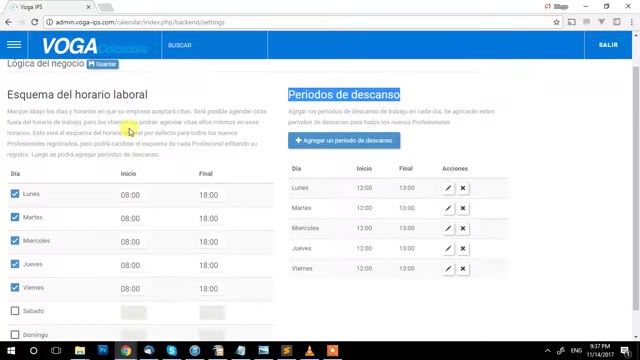Click Agregar un periodo de descanso
Screen dimensions: 640x360
pos(344,140)
